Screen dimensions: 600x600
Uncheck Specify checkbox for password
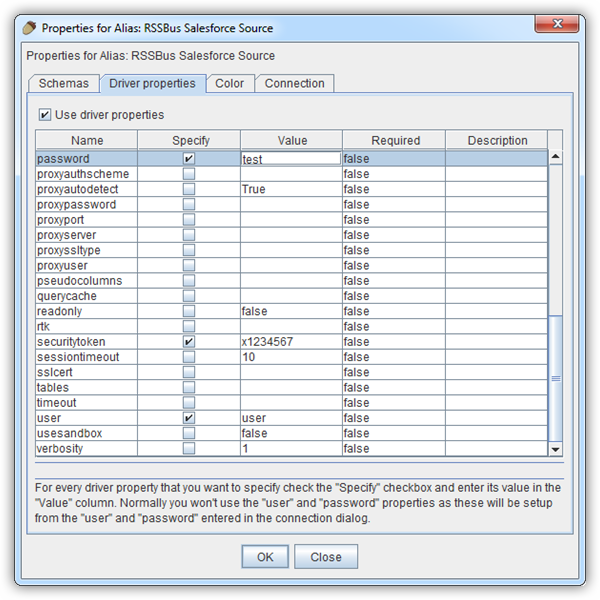[189, 159]
